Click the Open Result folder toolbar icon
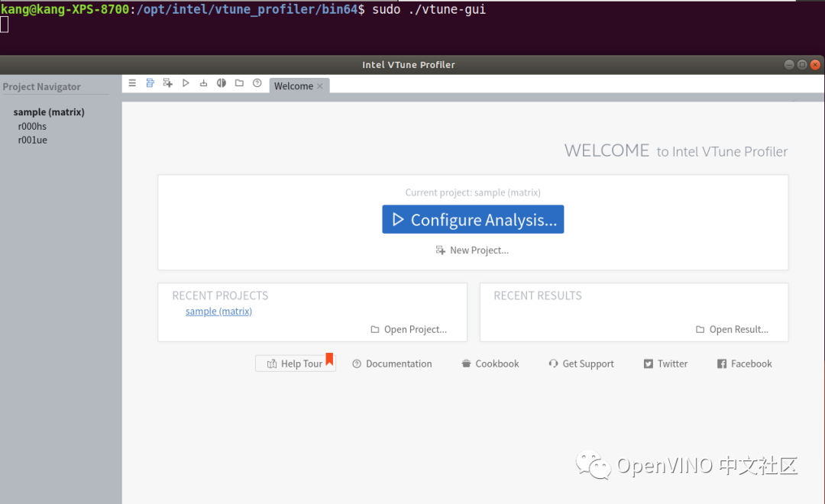 (239, 83)
